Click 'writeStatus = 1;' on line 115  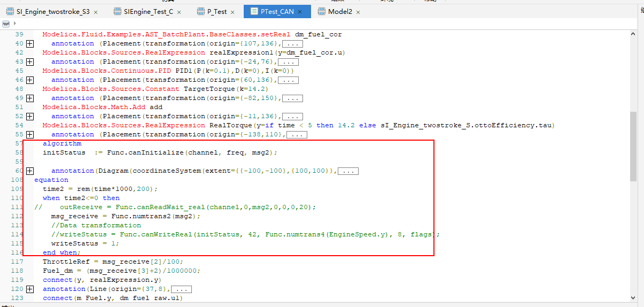[86, 243]
